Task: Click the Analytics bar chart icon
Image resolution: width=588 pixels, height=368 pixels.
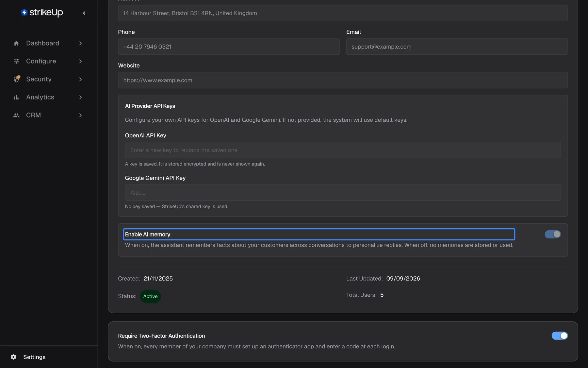Action: [16, 97]
